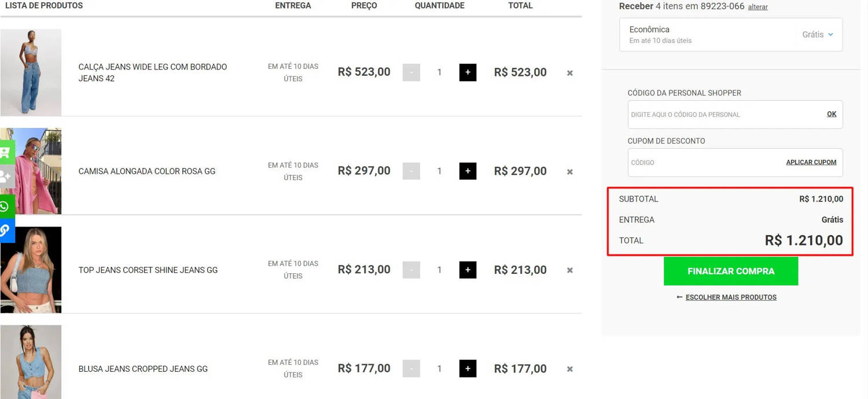Click the blue copy-link sidebar icon

pos(6,230)
